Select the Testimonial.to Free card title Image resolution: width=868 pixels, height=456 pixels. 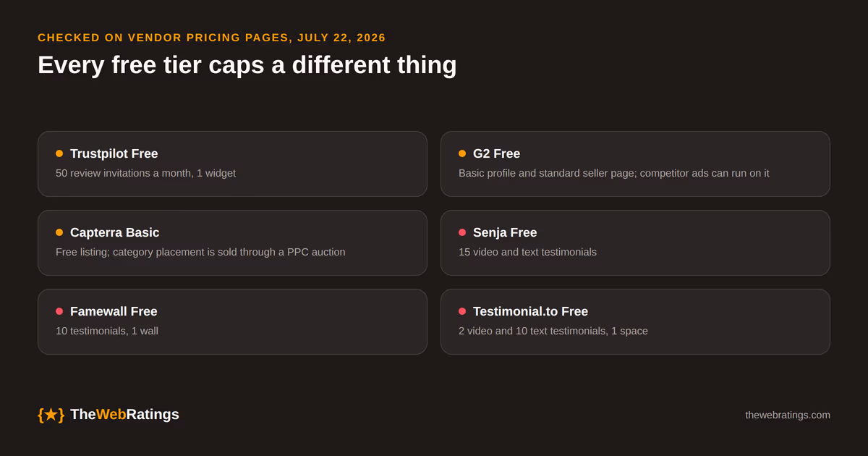[530, 311]
